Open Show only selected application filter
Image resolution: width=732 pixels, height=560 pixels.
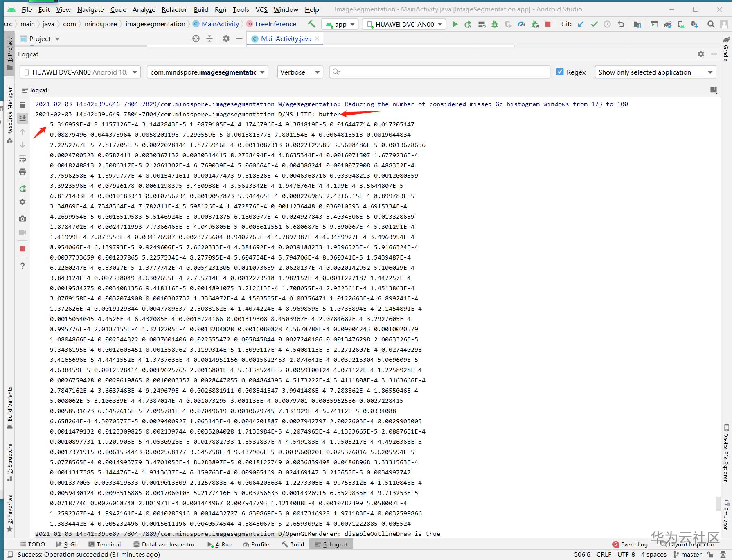[x=655, y=72]
